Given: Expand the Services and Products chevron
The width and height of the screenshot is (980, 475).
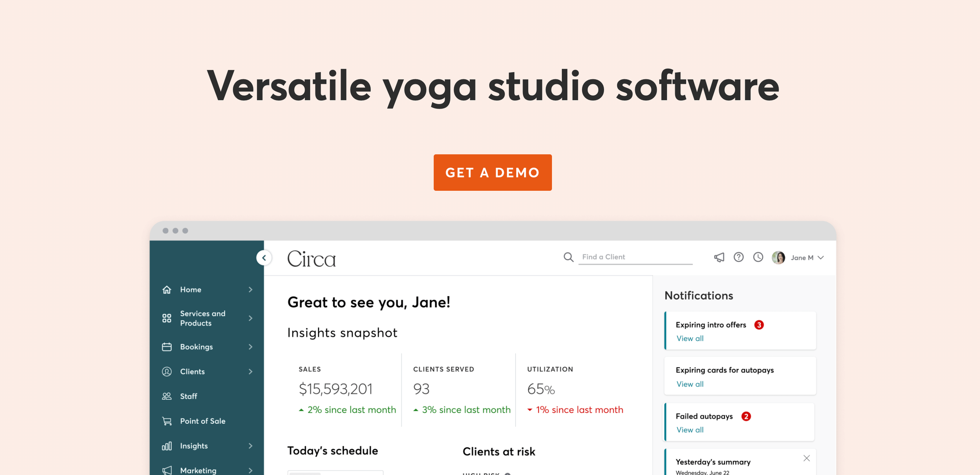Looking at the screenshot, I should (250, 318).
